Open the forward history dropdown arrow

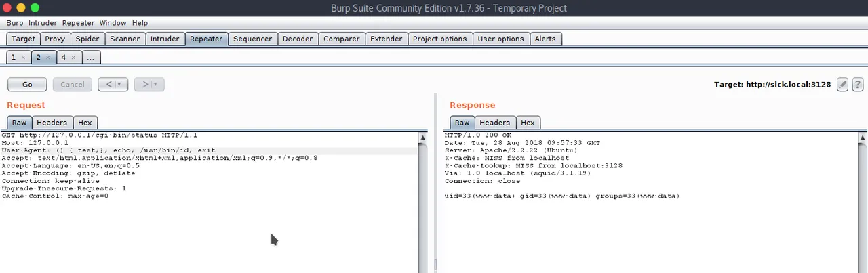pyautogui.click(x=156, y=85)
